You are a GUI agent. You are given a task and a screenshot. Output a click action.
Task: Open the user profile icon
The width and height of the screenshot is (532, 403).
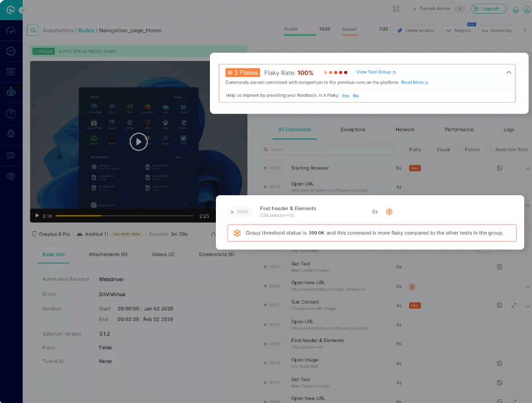pyautogui.click(x=527, y=10)
